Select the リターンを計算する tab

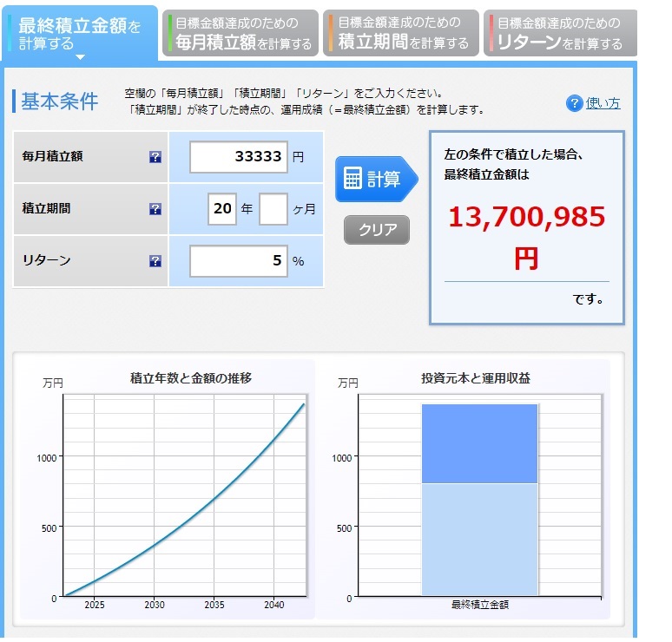click(560, 34)
